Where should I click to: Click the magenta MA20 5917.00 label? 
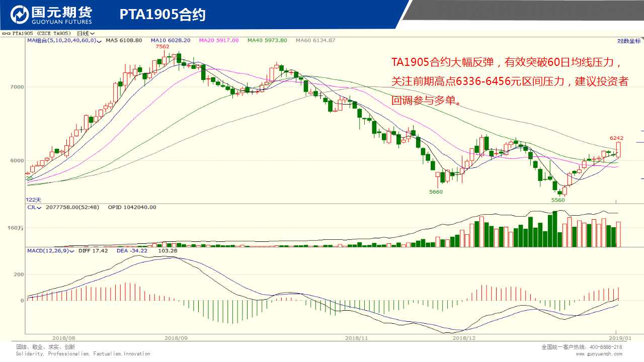click(x=219, y=40)
